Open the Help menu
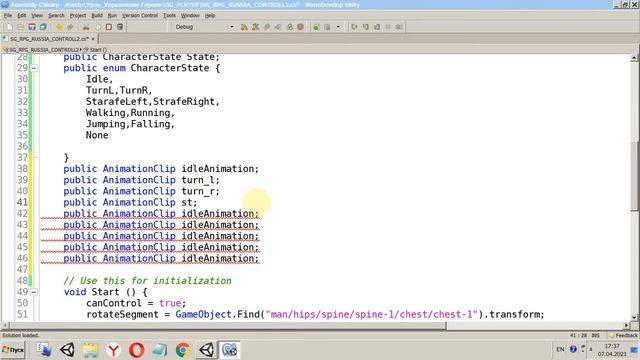This screenshot has height=360, width=640. click(x=210, y=16)
